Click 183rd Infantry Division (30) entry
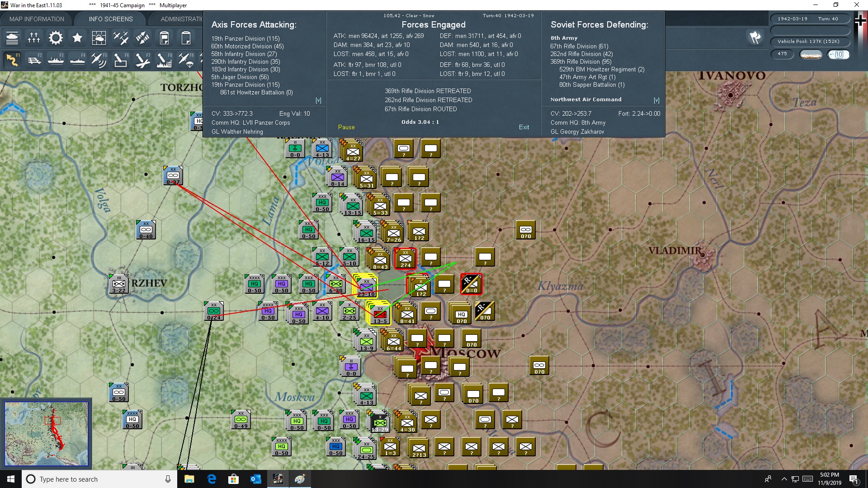 pos(245,69)
